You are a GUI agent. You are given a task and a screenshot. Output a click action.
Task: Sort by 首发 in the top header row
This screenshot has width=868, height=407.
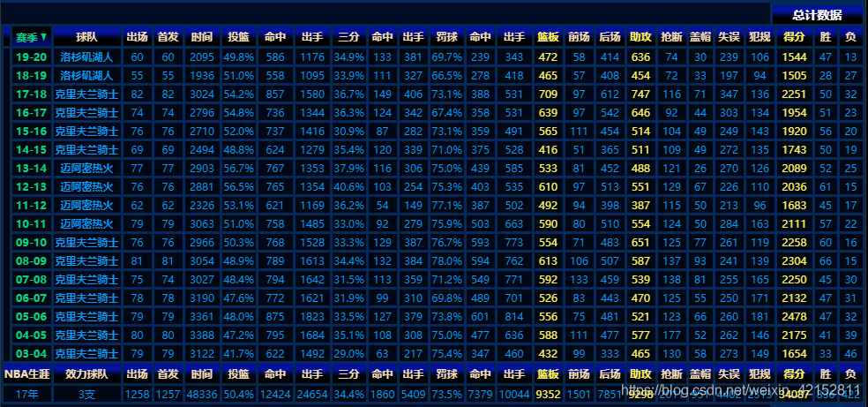point(168,37)
